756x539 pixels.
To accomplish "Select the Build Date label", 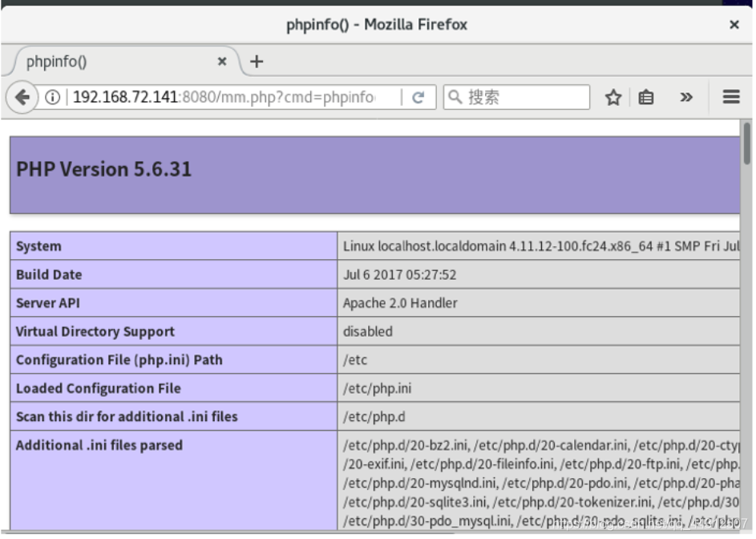I will [x=49, y=274].
